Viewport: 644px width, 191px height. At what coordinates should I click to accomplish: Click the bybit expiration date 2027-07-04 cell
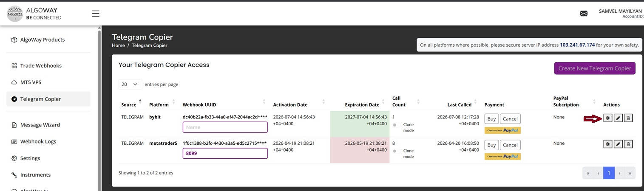[x=360, y=124]
